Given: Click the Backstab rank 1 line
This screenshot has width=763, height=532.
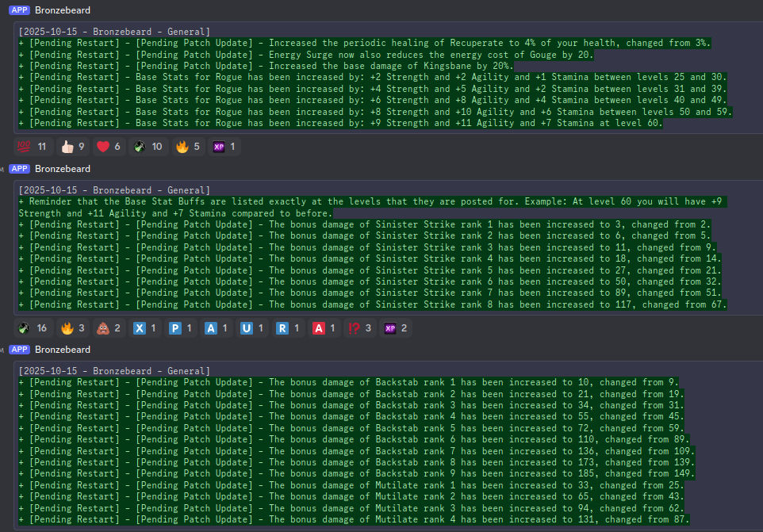Looking at the screenshot, I should coord(349,383).
